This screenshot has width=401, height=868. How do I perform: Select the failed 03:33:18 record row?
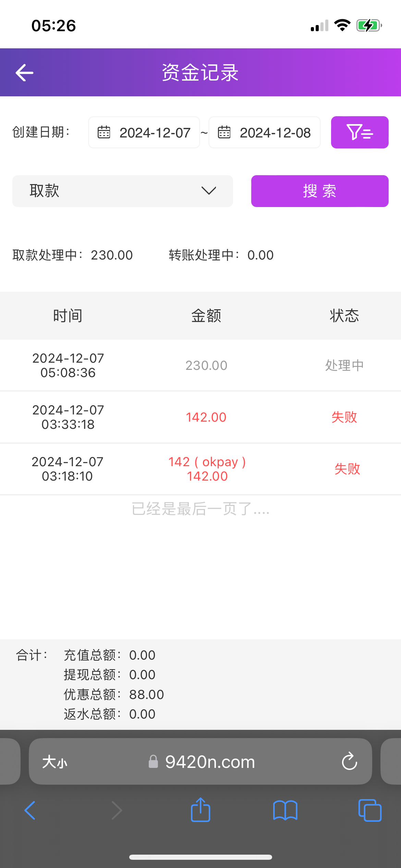point(200,417)
